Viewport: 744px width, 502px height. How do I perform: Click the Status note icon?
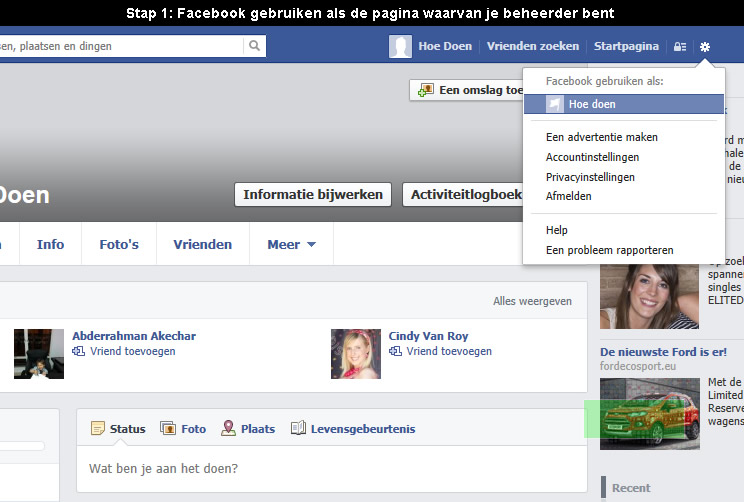click(x=98, y=428)
